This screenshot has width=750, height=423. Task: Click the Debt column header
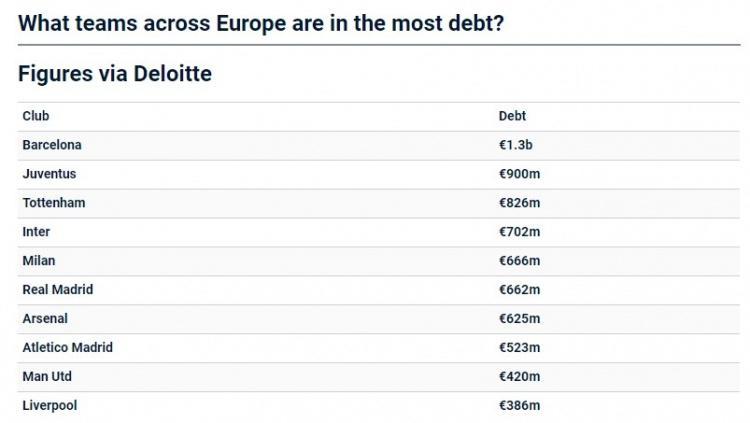pyautogui.click(x=512, y=116)
